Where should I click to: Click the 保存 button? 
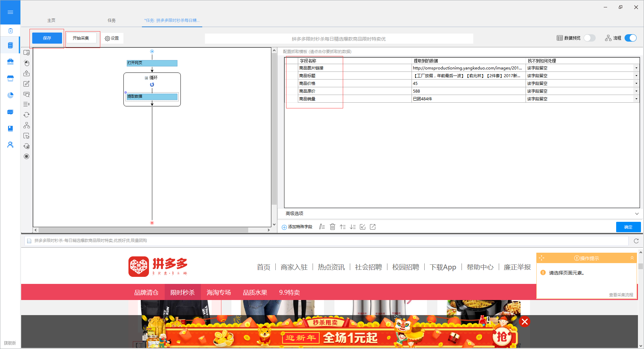(x=47, y=38)
